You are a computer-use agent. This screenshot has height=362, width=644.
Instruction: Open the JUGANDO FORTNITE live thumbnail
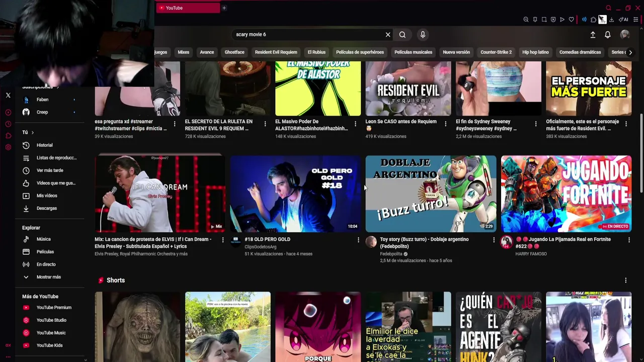pyautogui.click(x=566, y=194)
